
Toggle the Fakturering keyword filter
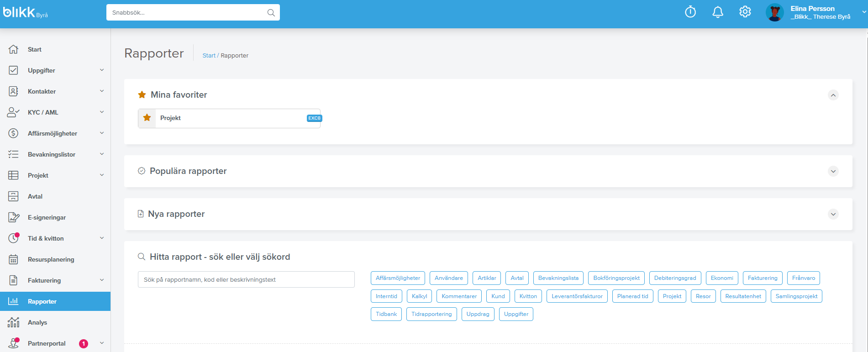click(763, 278)
